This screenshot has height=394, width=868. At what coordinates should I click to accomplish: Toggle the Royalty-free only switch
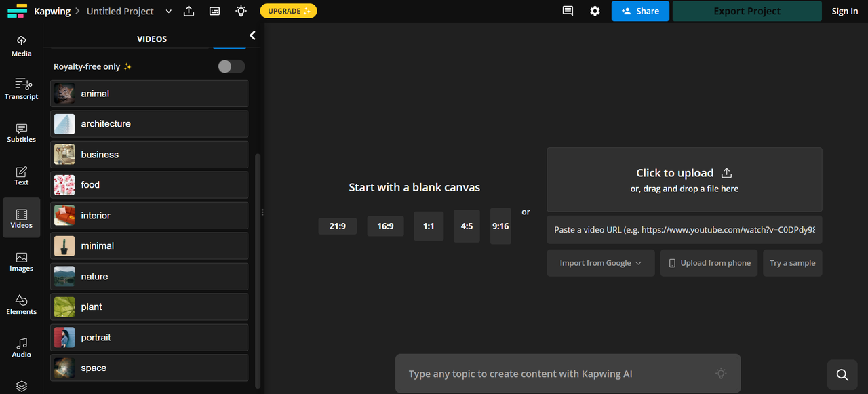(x=231, y=66)
